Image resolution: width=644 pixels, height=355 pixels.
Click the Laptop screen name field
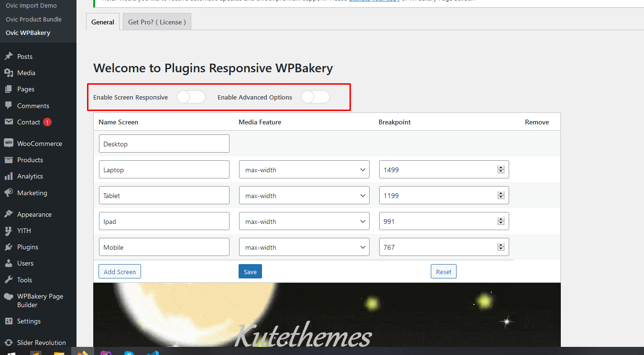pyautogui.click(x=164, y=169)
